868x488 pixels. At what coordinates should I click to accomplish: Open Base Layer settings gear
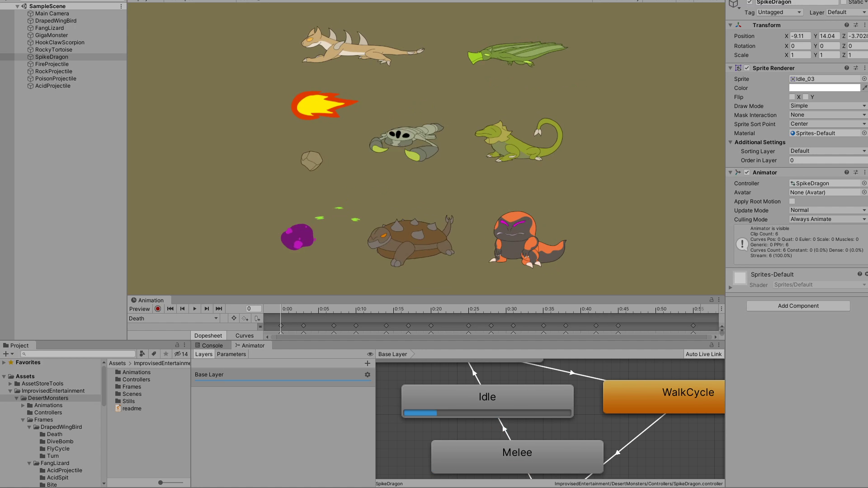(x=368, y=375)
